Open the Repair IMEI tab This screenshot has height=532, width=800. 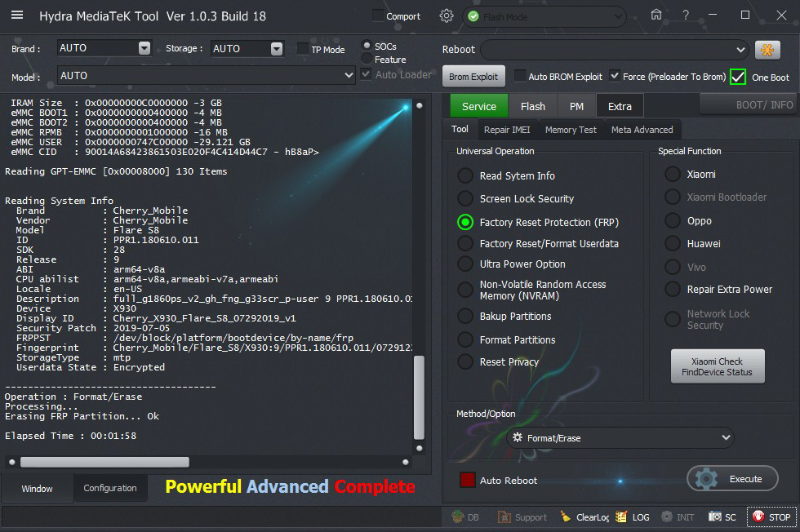tap(506, 130)
